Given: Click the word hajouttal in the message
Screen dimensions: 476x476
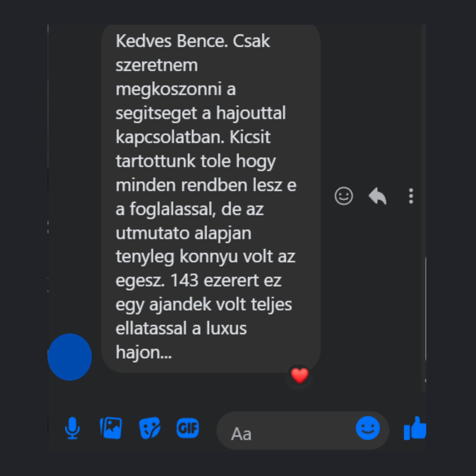Looking at the screenshot, I should pos(251,113).
